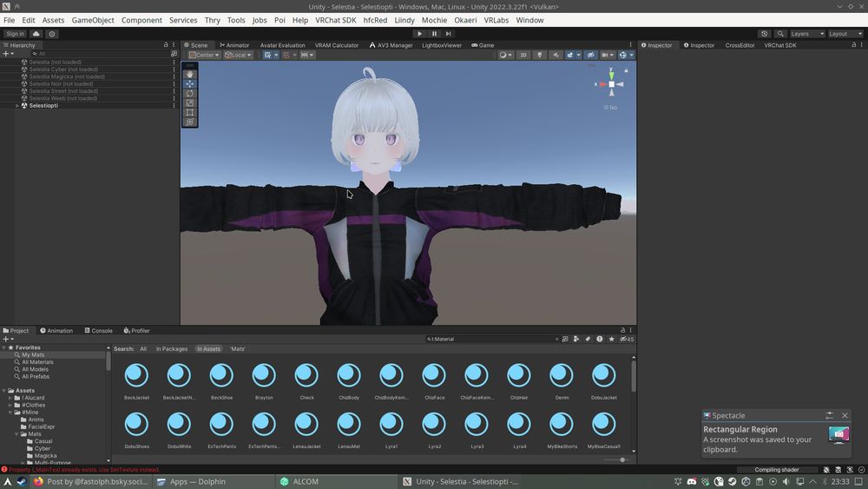Toggle scene audio
The image size is (868, 489).
pyautogui.click(x=556, y=55)
